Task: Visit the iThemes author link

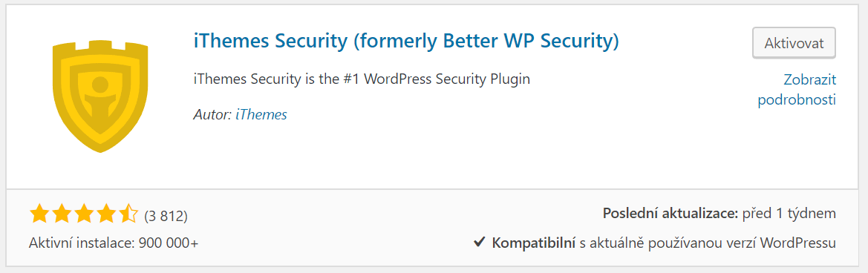Action: 261,114
